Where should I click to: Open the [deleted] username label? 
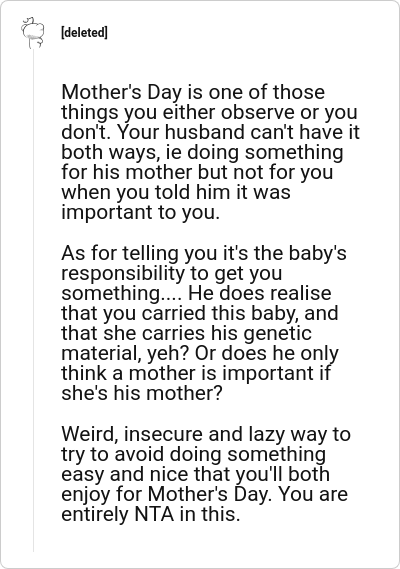tap(84, 33)
